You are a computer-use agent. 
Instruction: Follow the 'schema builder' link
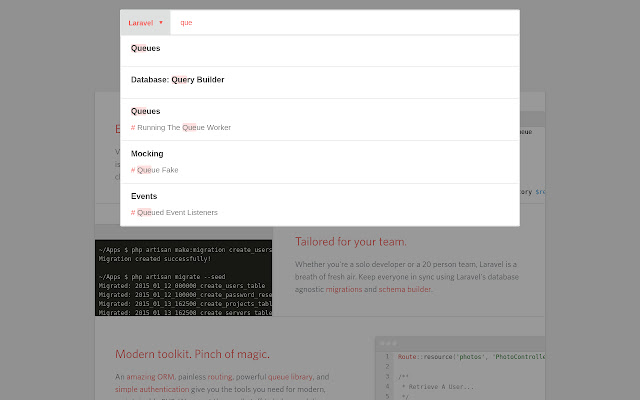pos(404,289)
